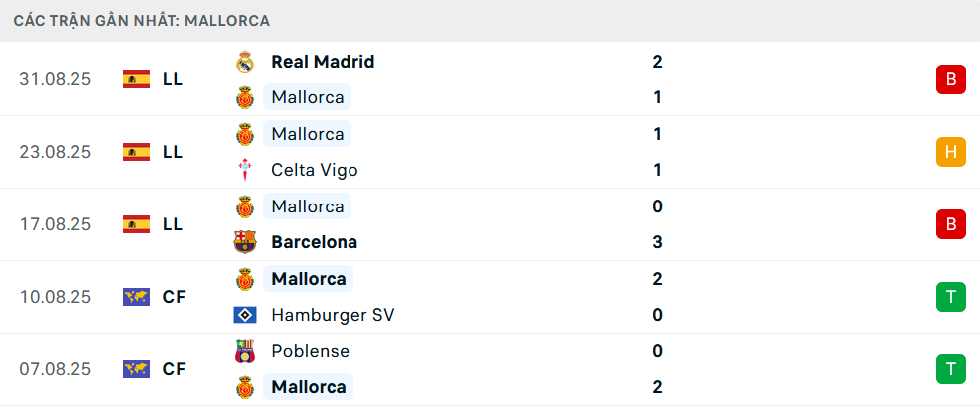Open the Poblense team link

click(310, 351)
